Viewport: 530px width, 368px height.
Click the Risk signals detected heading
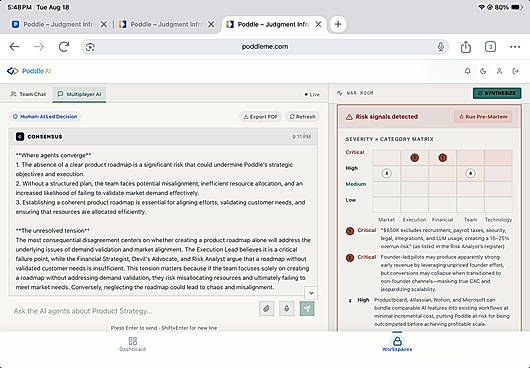tap(386, 117)
